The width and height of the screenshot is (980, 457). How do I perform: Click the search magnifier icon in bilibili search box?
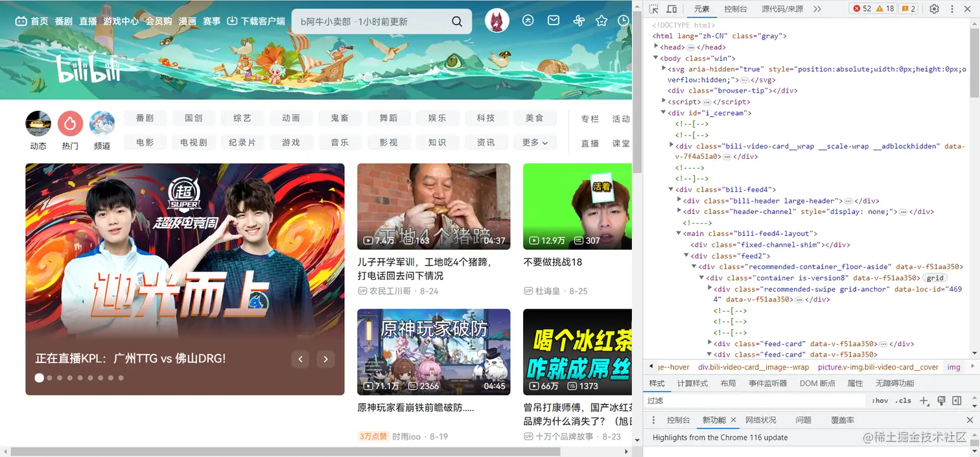point(457,21)
